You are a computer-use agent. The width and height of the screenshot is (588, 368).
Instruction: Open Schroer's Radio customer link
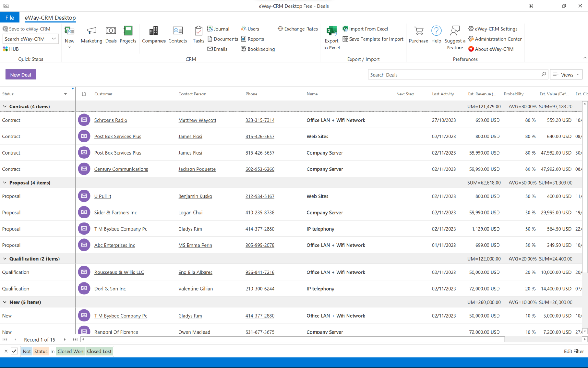pyautogui.click(x=111, y=120)
